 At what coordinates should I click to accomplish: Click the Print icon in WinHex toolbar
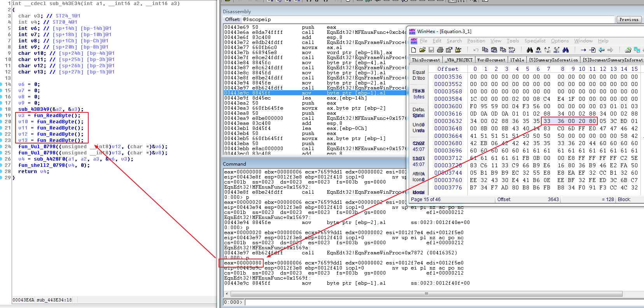coord(440,50)
